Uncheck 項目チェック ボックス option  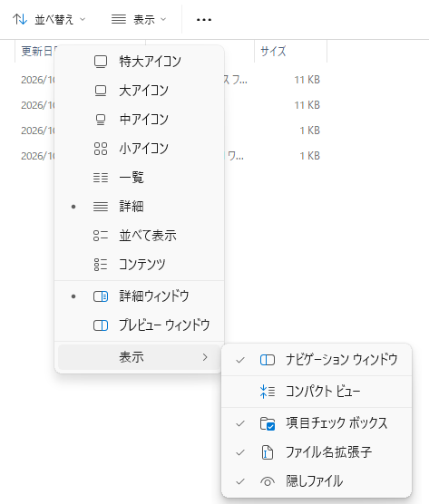[240, 423]
